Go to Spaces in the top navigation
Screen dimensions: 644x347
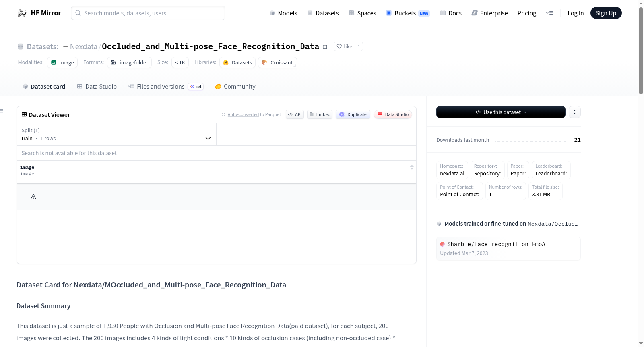pos(362,13)
